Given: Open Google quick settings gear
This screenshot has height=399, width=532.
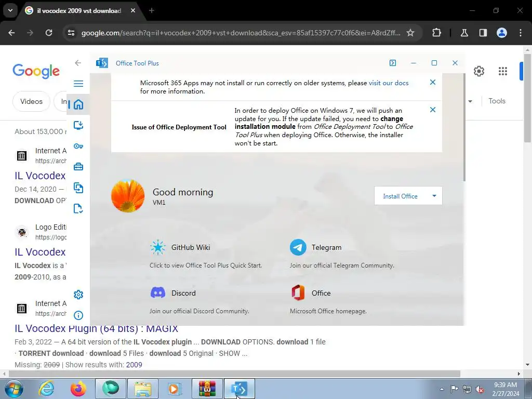Looking at the screenshot, I should [x=478, y=71].
